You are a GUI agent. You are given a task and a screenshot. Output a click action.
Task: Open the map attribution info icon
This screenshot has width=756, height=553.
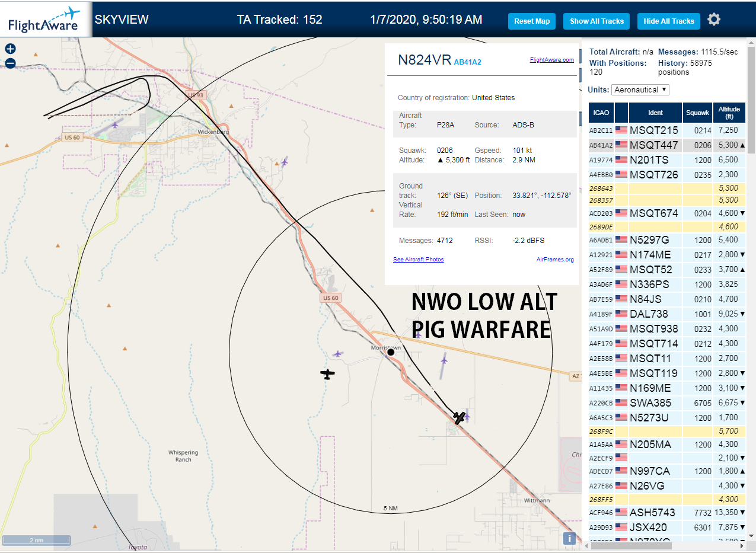click(x=569, y=538)
